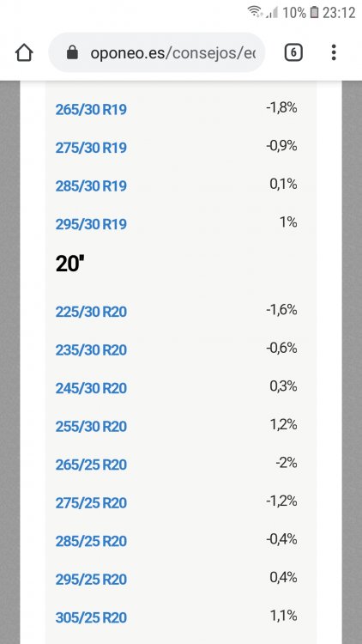The height and width of the screenshot is (644, 362).
Task: Open the 265/30 R19 tire link
Action: click(x=91, y=110)
